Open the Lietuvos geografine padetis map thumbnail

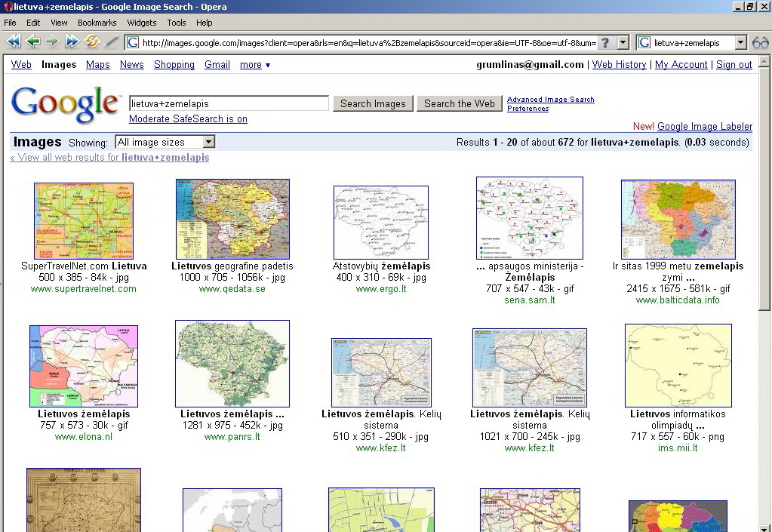[x=232, y=219]
